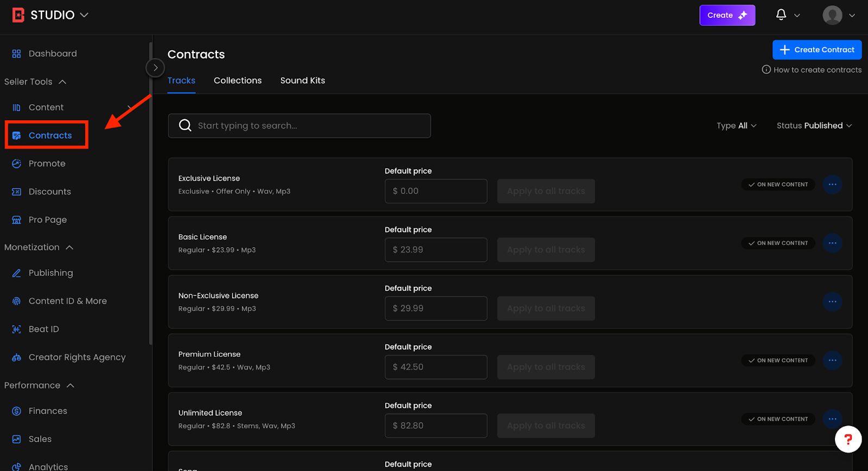Toggle On New Content for Unlimited License

click(778, 419)
